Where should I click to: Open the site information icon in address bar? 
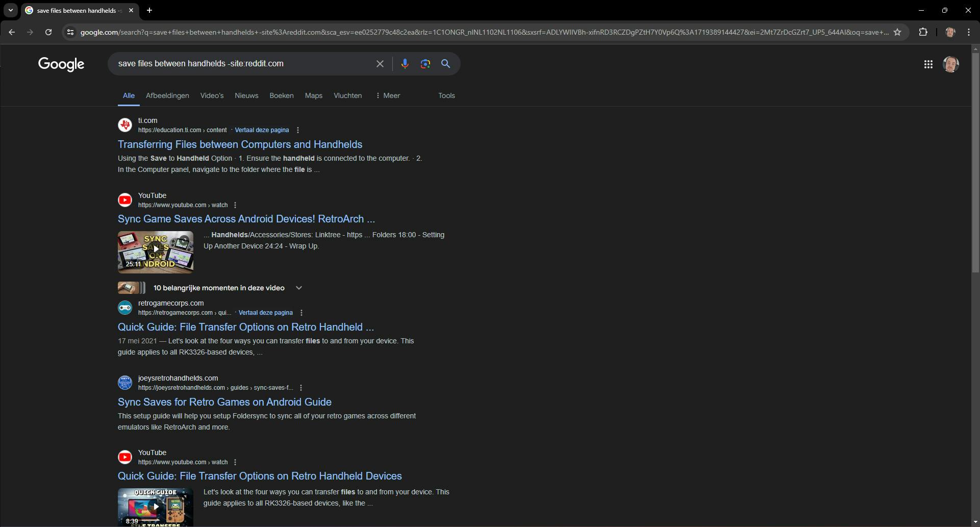(70, 32)
